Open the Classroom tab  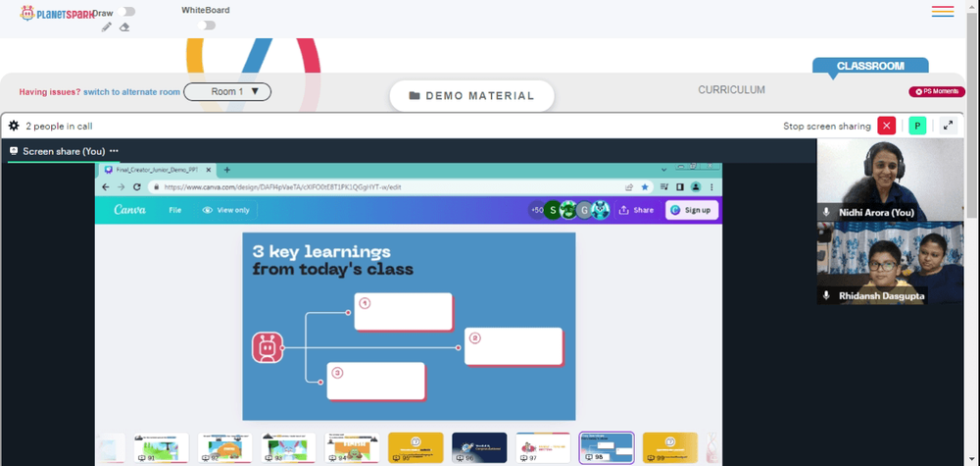click(870, 67)
